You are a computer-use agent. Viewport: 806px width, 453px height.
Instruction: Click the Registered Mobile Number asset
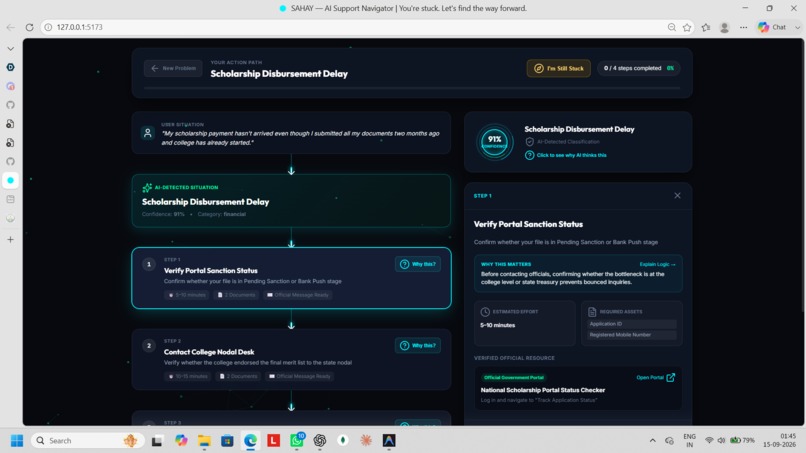[631, 335]
